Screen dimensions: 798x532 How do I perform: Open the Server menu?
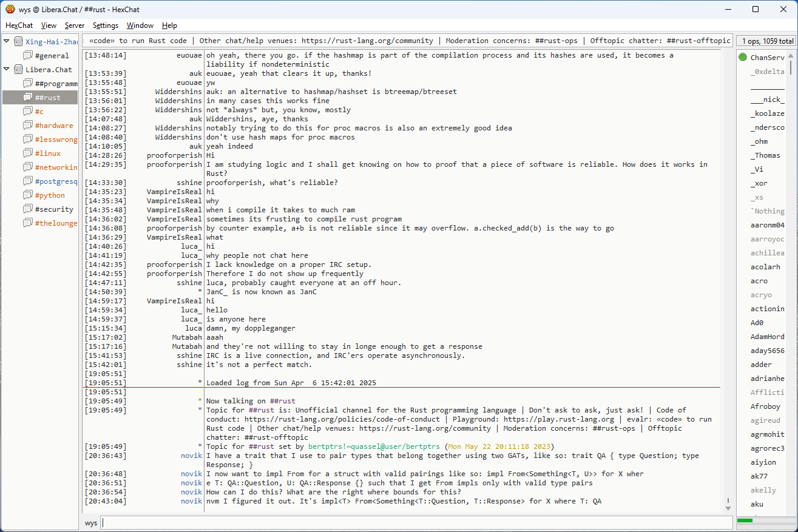click(x=75, y=25)
